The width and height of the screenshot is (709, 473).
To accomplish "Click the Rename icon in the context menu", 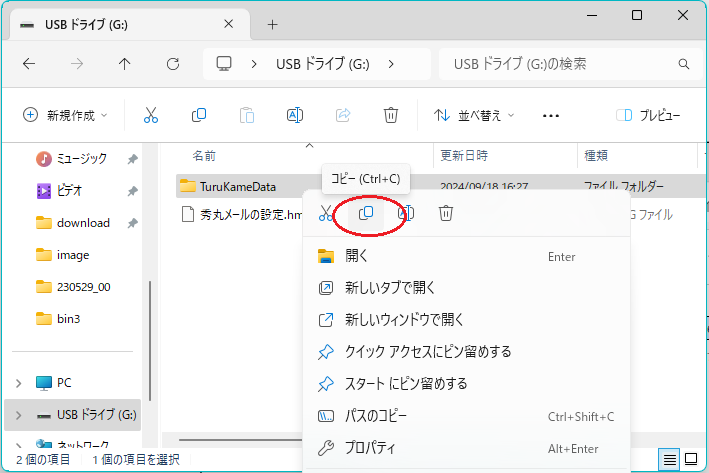I will pyautogui.click(x=406, y=213).
